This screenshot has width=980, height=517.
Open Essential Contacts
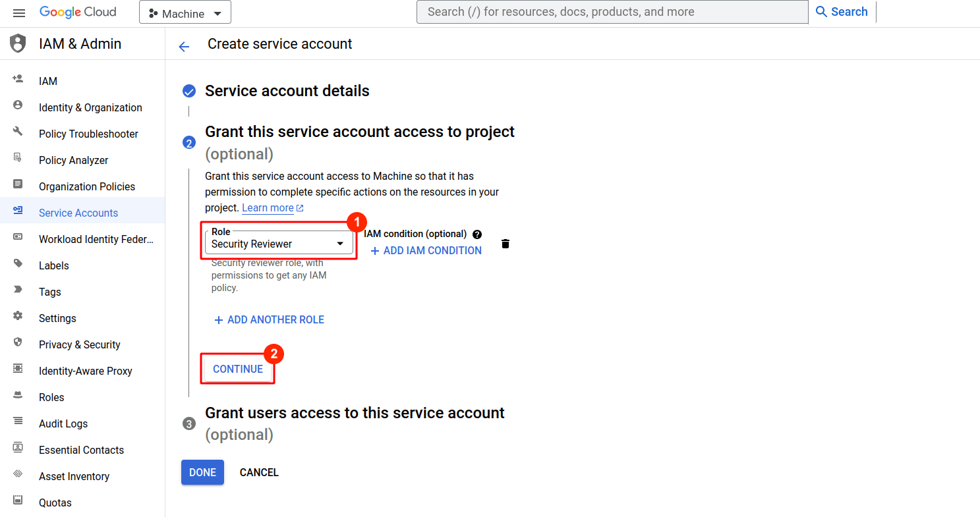(82, 450)
